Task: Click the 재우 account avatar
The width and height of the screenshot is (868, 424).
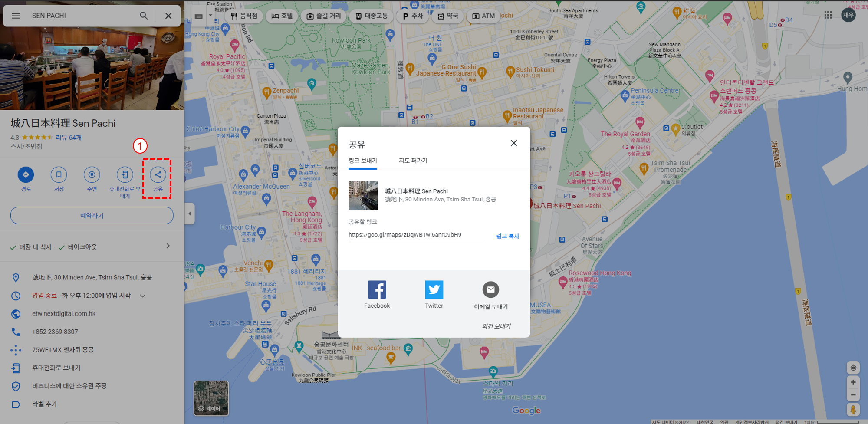Action: tap(848, 15)
